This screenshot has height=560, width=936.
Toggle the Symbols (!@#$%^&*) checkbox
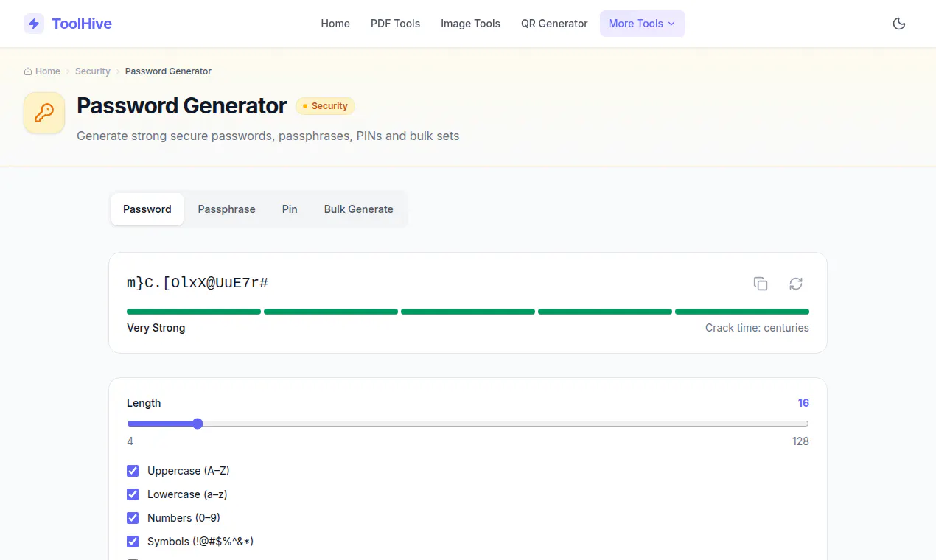click(133, 542)
